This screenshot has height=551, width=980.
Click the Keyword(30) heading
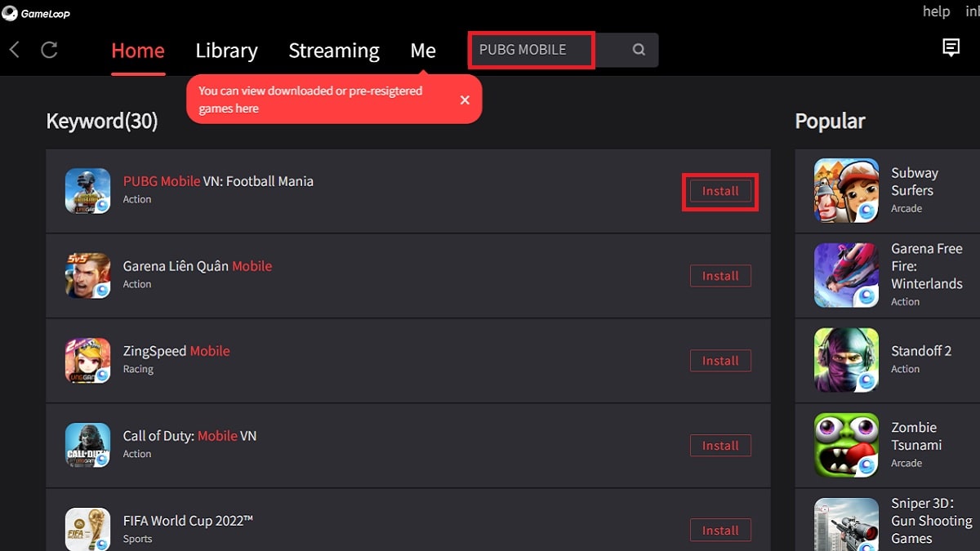[x=102, y=122]
